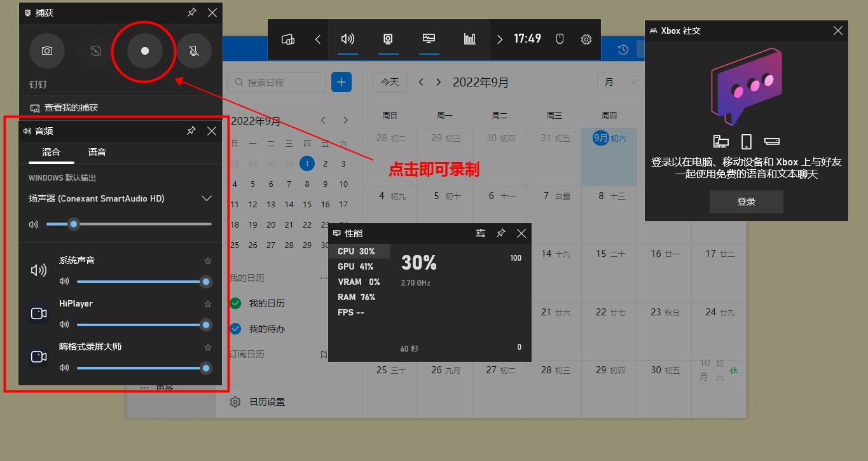Click the blue plus new event button

click(341, 82)
